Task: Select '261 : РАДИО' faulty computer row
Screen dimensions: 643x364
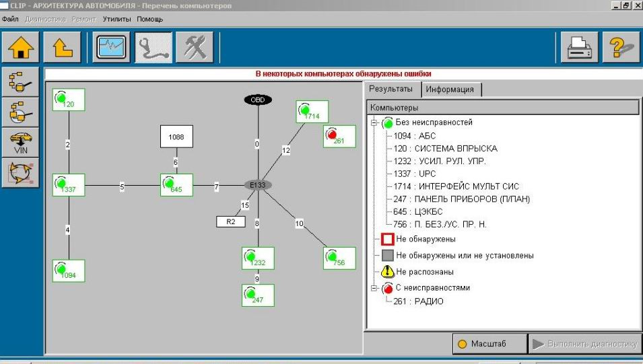Action: click(x=418, y=301)
